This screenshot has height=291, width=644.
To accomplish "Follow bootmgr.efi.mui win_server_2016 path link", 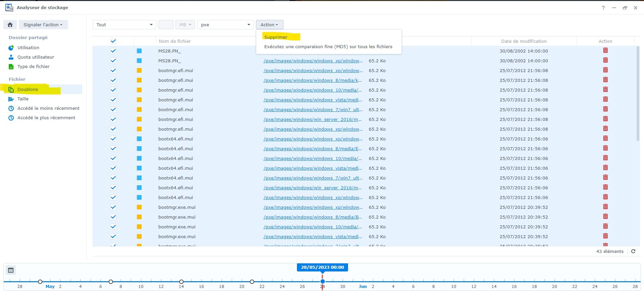I will (x=313, y=119).
